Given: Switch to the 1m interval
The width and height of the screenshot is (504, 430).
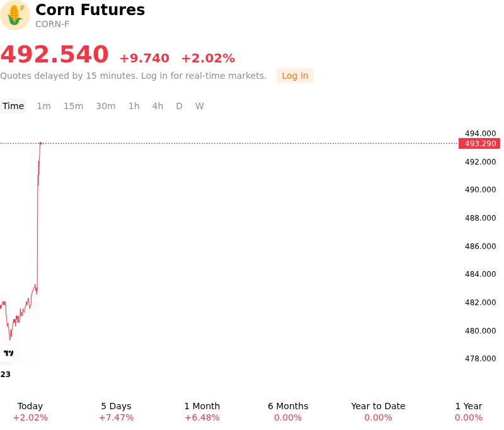Looking at the screenshot, I should point(43,106).
